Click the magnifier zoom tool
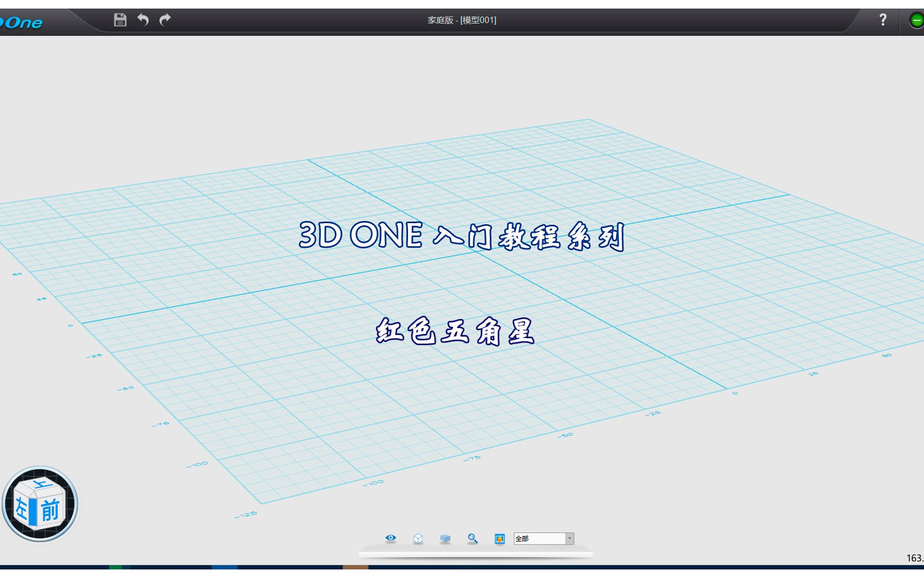The width and height of the screenshot is (924, 578). point(473,538)
